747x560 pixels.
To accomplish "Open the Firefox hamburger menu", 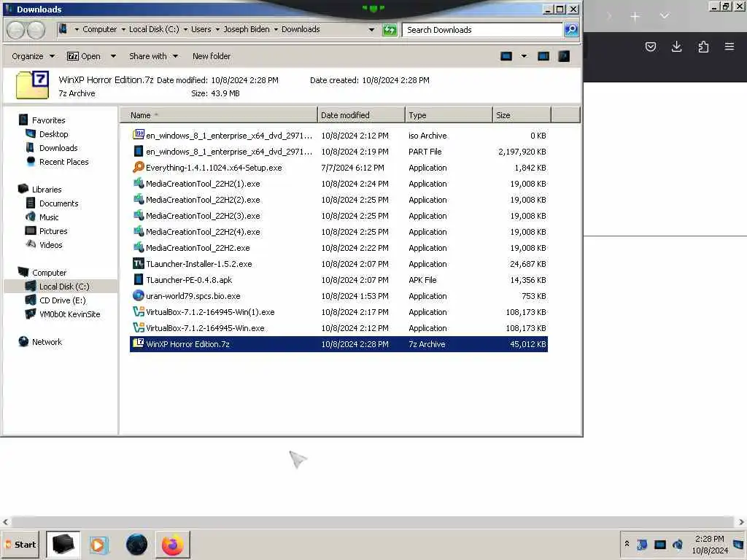I will click(729, 46).
